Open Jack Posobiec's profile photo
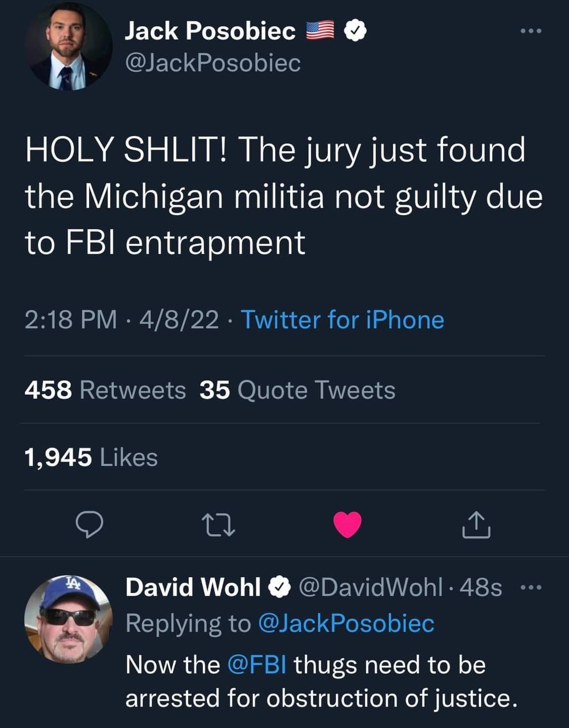The width and height of the screenshot is (569, 728). click(68, 50)
